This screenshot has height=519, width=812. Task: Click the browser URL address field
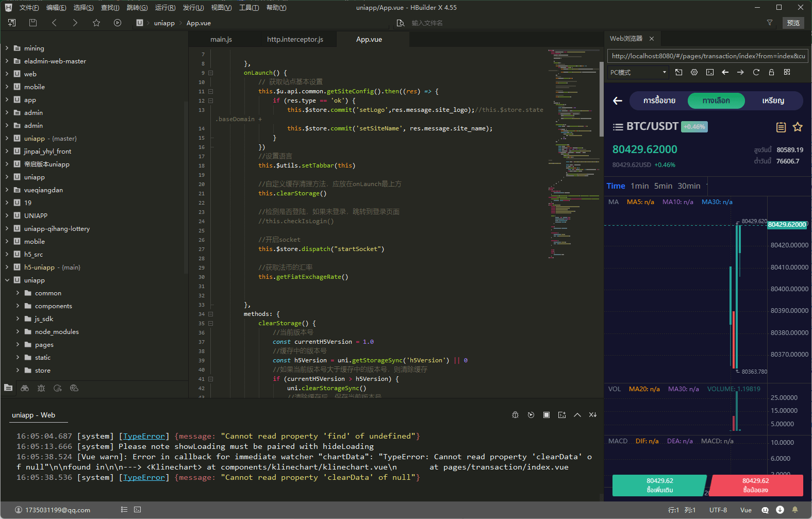707,56
